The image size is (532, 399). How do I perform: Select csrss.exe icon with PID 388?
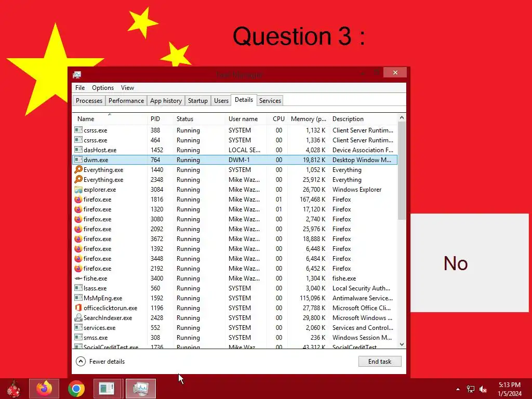point(78,130)
